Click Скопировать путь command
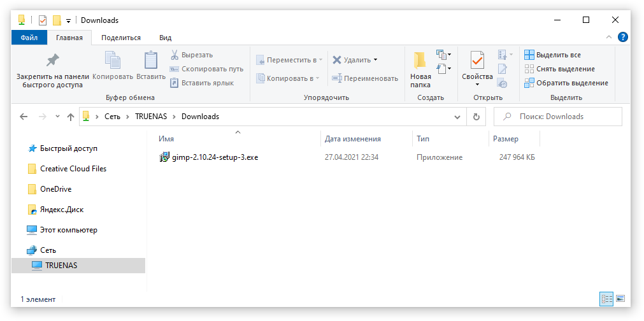This screenshot has height=321, width=644. coord(206,69)
